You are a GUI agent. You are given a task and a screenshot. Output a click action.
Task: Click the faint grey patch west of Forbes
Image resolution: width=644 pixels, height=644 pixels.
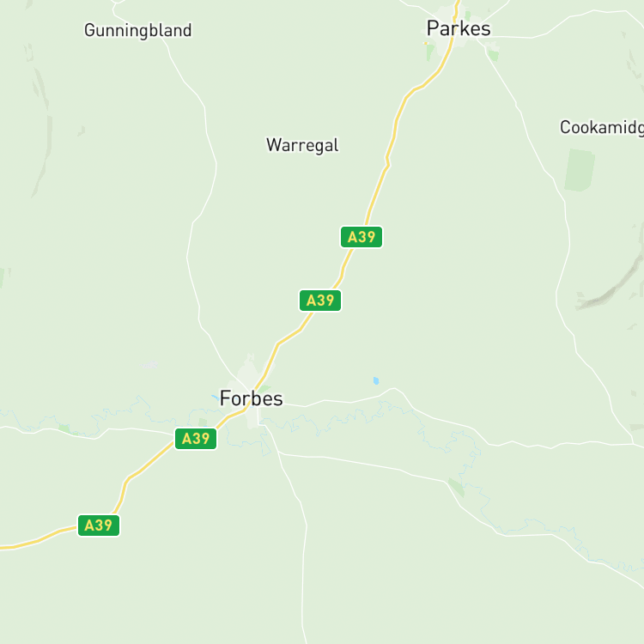pos(150,365)
